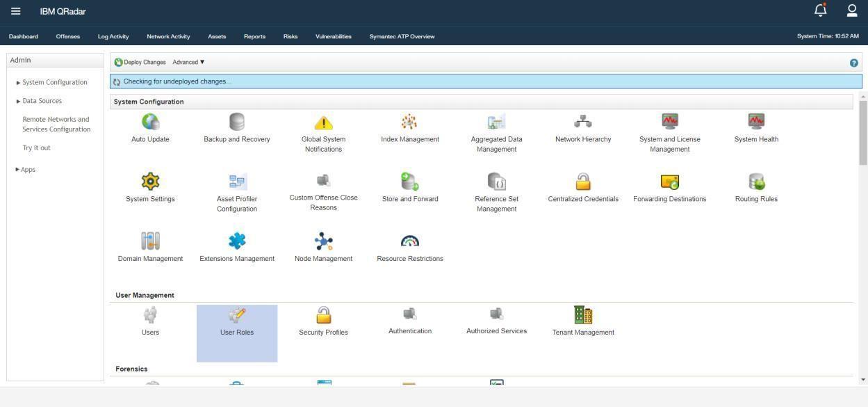Open the hamburger navigation menu
The width and height of the screenshot is (868, 407).
click(x=16, y=11)
